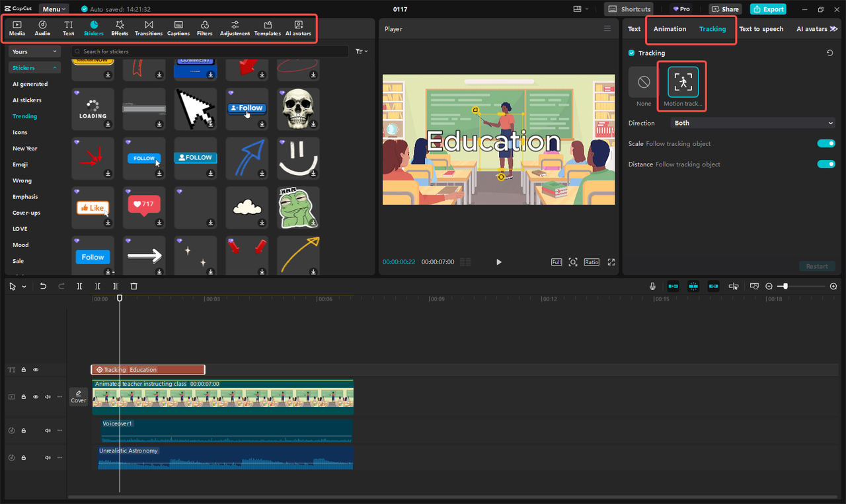Screen dimensions: 846x504
Task: Click the Export button
Action: [767, 9]
